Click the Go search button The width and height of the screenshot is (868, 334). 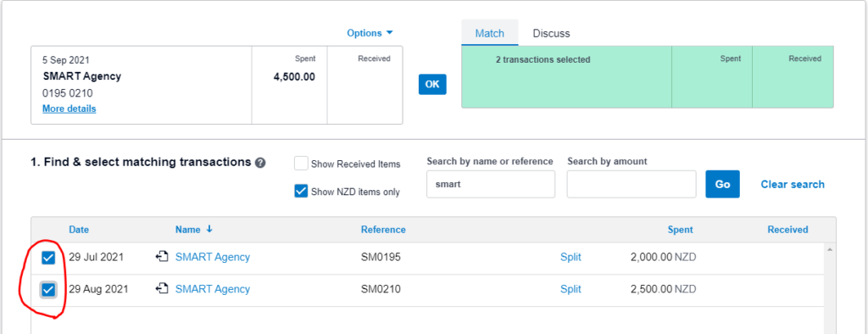722,184
